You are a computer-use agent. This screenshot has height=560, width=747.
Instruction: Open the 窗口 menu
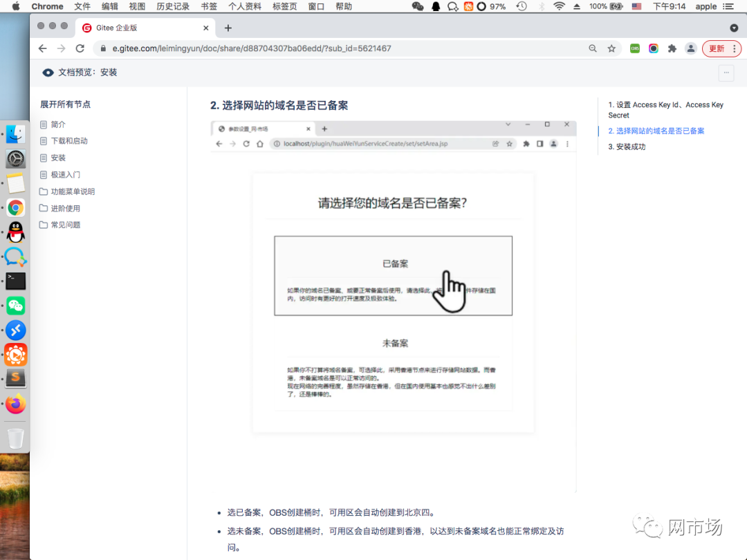(316, 6)
